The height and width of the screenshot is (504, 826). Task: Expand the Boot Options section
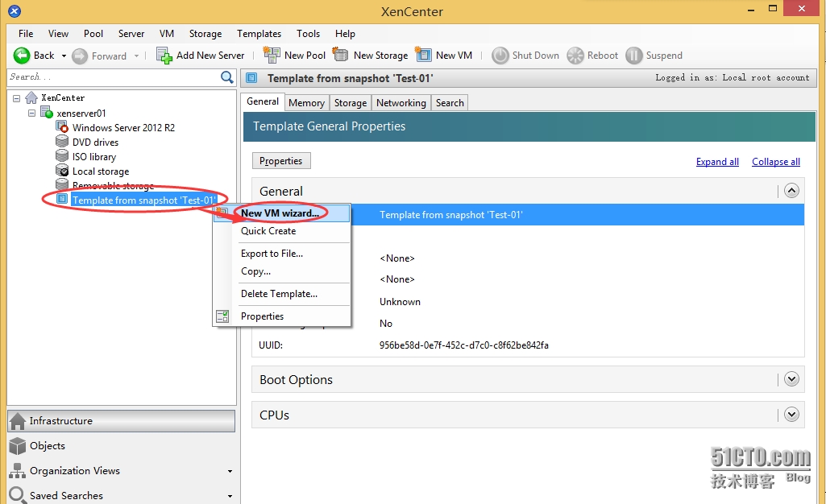pyautogui.click(x=791, y=378)
